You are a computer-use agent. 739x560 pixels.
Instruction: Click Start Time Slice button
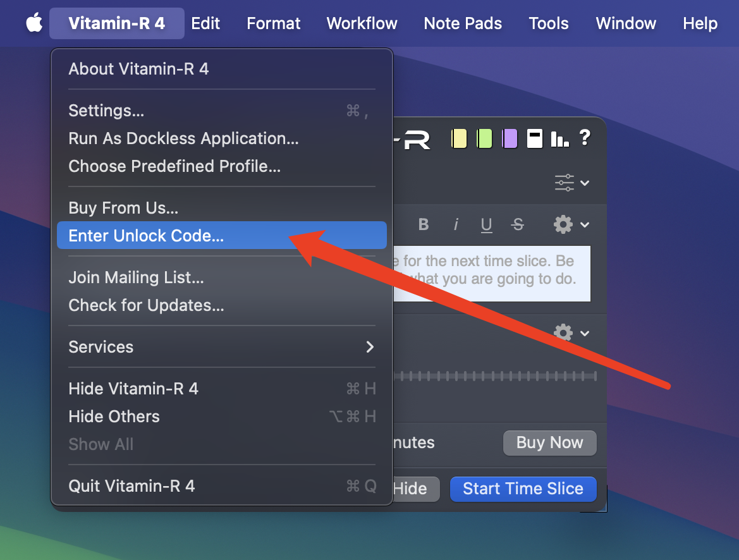523,489
